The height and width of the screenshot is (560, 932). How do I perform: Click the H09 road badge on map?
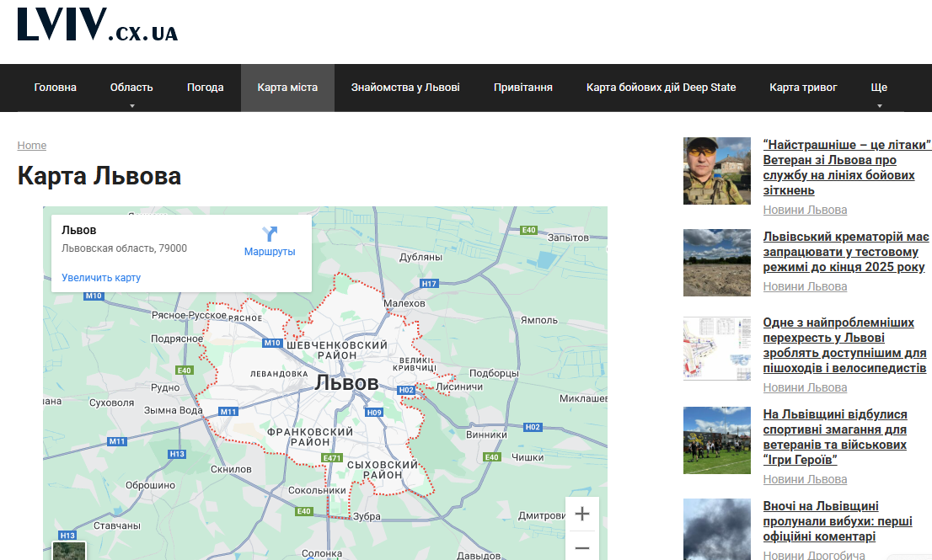tap(374, 412)
